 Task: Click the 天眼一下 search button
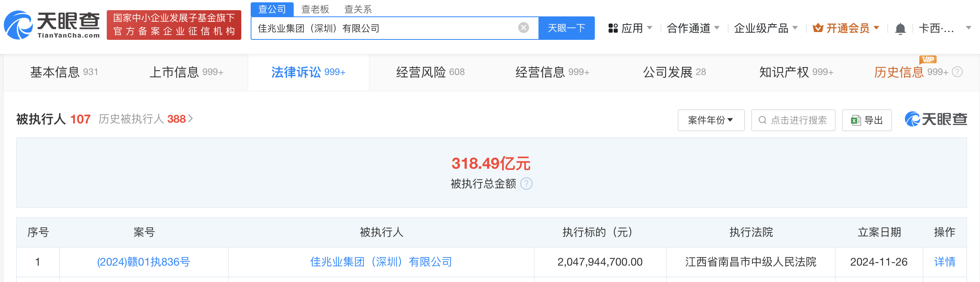tap(567, 28)
